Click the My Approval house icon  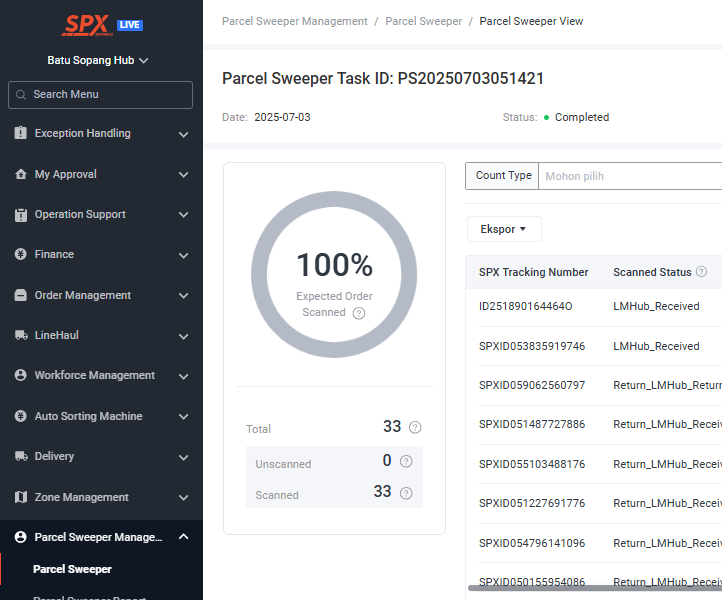(20, 174)
